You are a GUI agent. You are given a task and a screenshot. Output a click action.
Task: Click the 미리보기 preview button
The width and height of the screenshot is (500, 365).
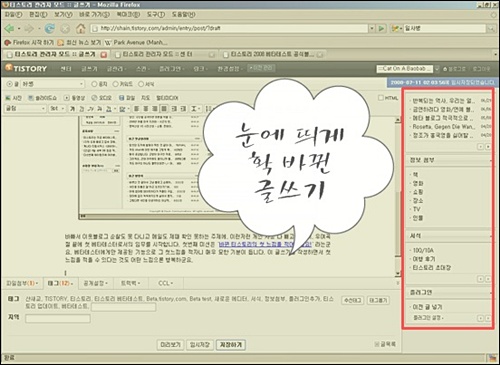(170, 345)
